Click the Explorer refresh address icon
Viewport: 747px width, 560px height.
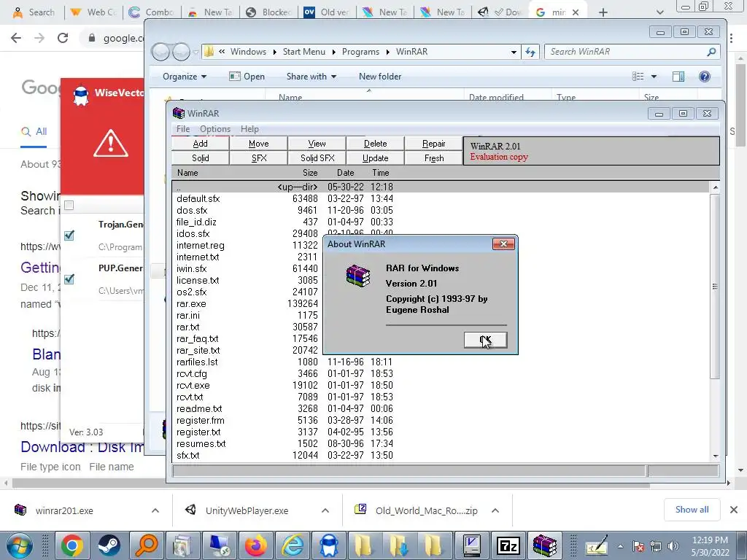(x=530, y=52)
